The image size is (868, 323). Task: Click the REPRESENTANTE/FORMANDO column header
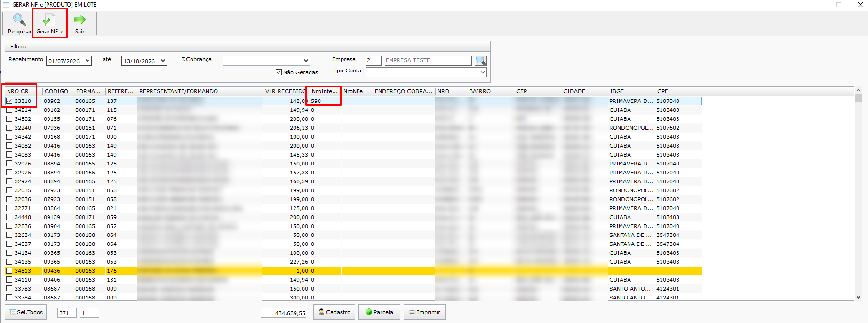click(x=200, y=91)
